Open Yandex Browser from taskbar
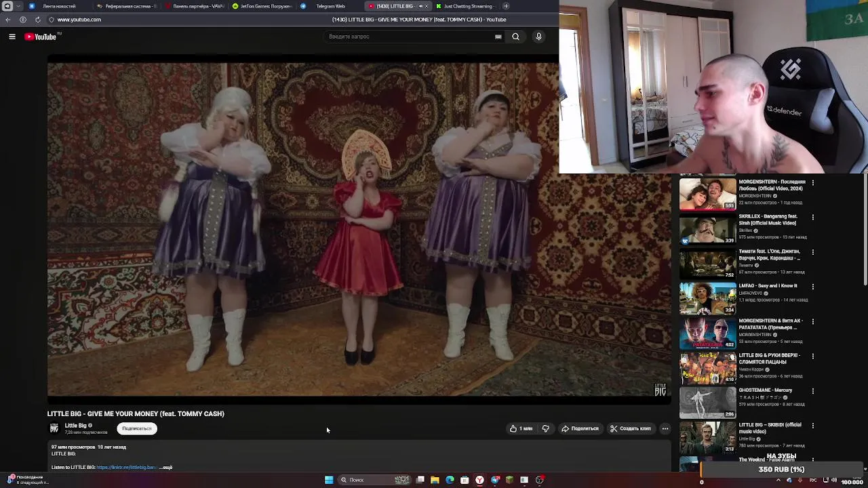868x488 pixels. tap(479, 480)
